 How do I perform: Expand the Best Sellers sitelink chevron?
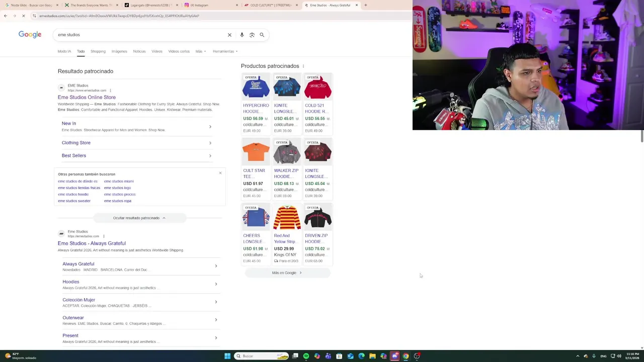coord(210,156)
